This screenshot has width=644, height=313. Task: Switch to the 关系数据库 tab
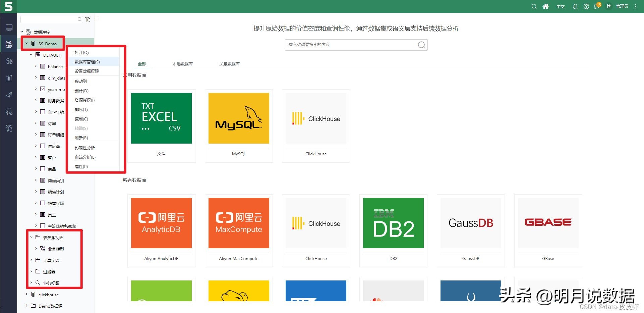(230, 64)
